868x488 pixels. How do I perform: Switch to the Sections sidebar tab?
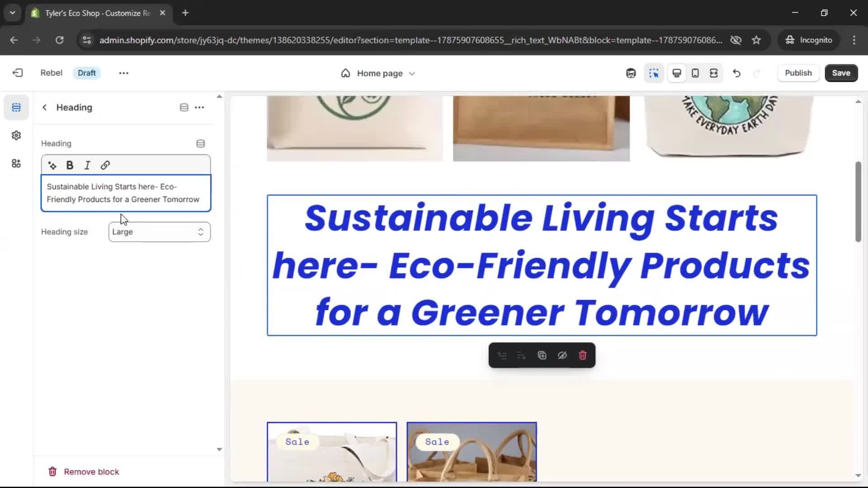tap(16, 108)
